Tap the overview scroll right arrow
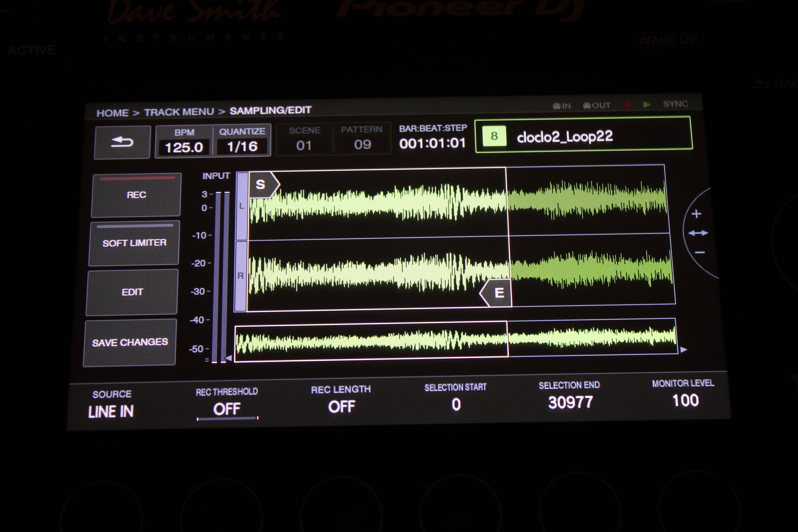This screenshot has width=798, height=532. (x=684, y=349)
